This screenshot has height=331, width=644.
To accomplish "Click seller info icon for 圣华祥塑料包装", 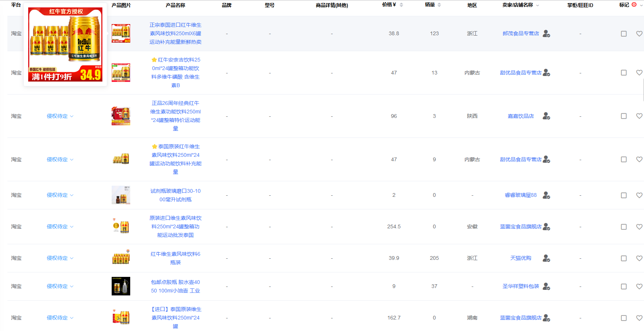I will coord(546,287).
